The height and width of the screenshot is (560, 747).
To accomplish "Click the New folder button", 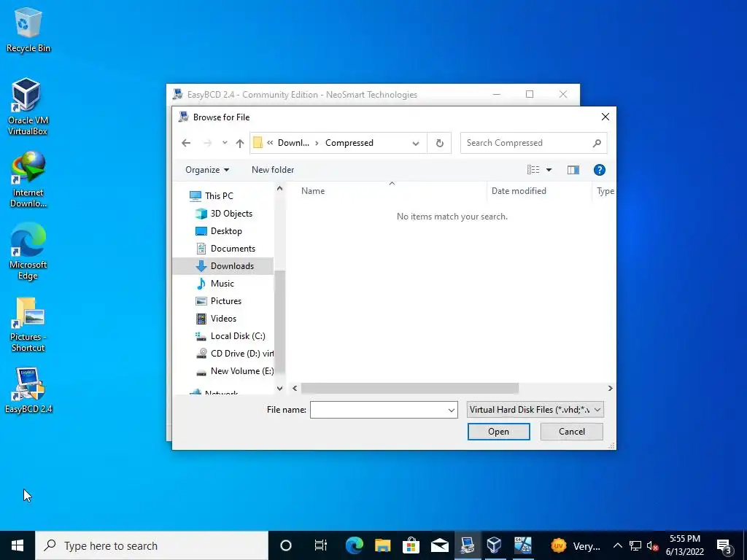I will click(273, 170).
